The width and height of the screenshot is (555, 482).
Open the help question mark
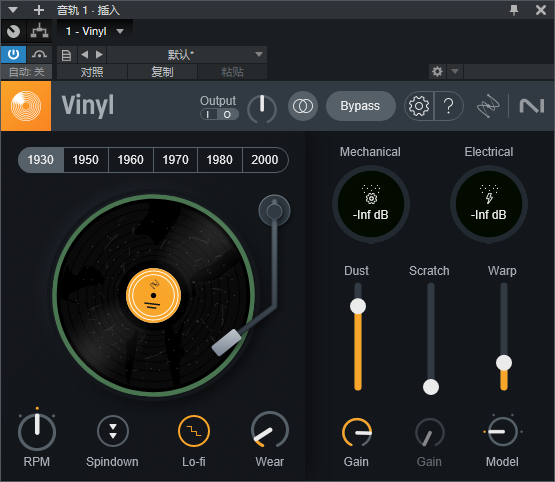448,106
